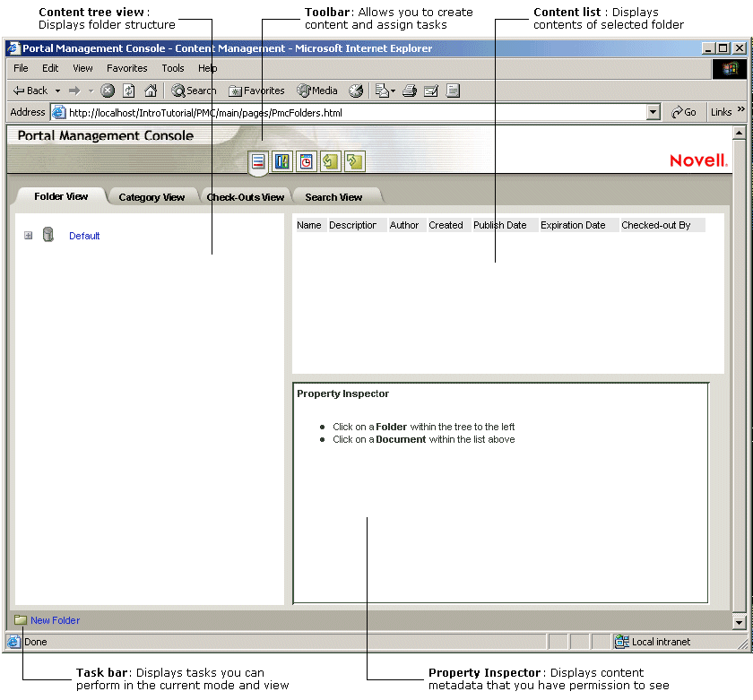Click the page icon in address bar
The width and height of the screenshot is (753, 700).
pyautogui.click(x=58, y=112)
